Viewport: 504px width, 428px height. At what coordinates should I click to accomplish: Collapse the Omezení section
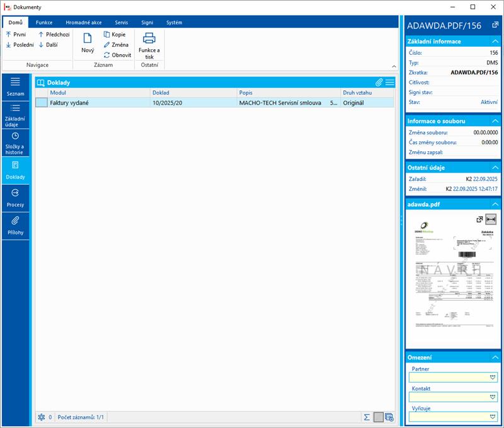click(495, 357)
